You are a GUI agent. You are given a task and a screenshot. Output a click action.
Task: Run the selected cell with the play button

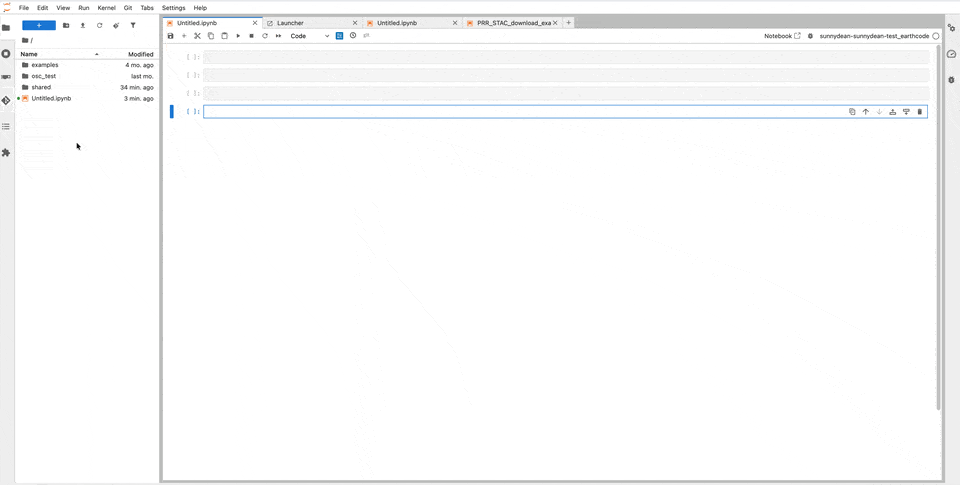point(238,36)
